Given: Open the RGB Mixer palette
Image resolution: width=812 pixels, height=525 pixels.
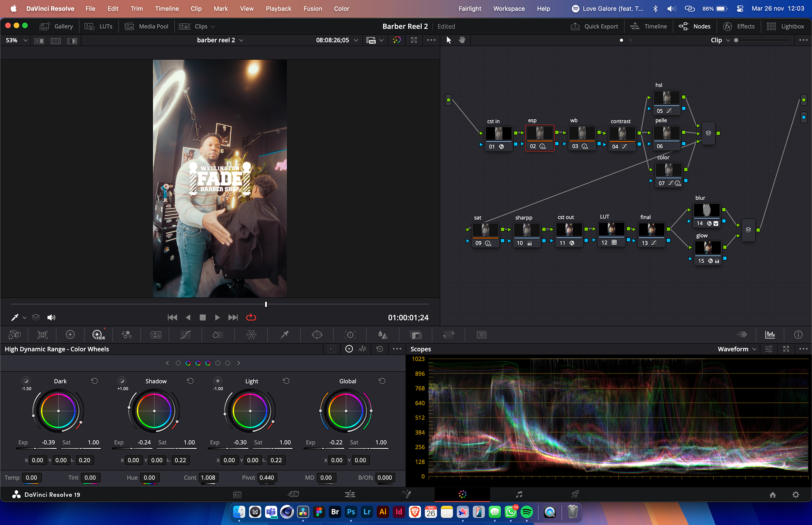Looking at the screenshot, I should point(126,335).
